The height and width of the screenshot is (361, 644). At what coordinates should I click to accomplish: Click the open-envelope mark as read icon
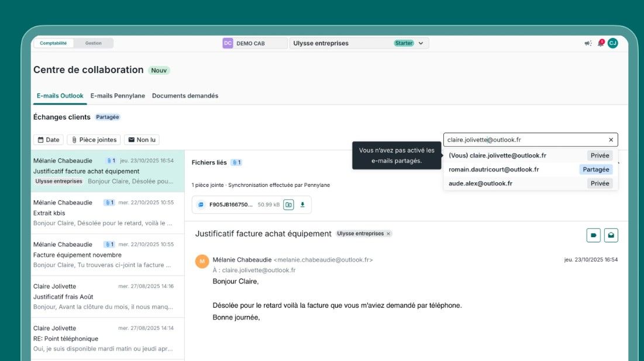pyautogui.click(x=611, y=235)
